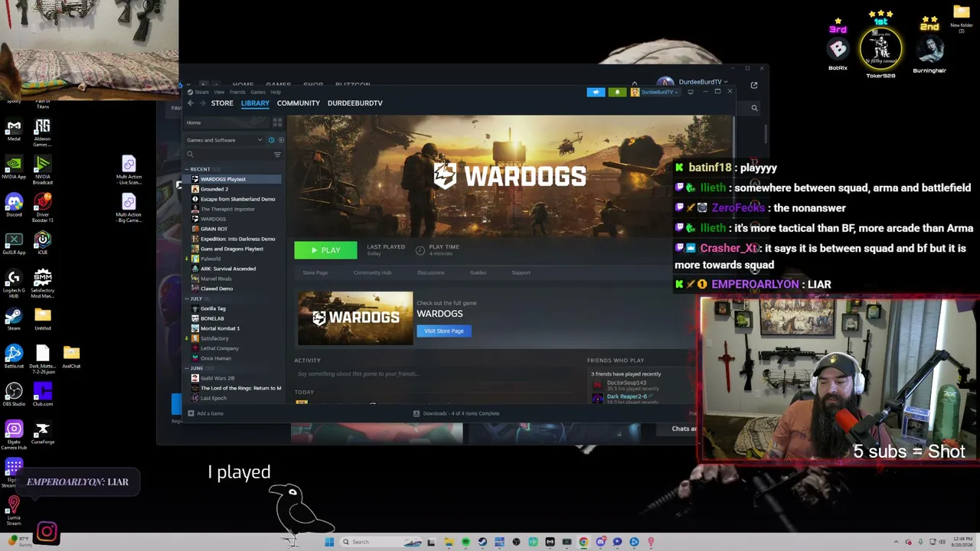Open Steam announcements megaphone button

(596, 92)
